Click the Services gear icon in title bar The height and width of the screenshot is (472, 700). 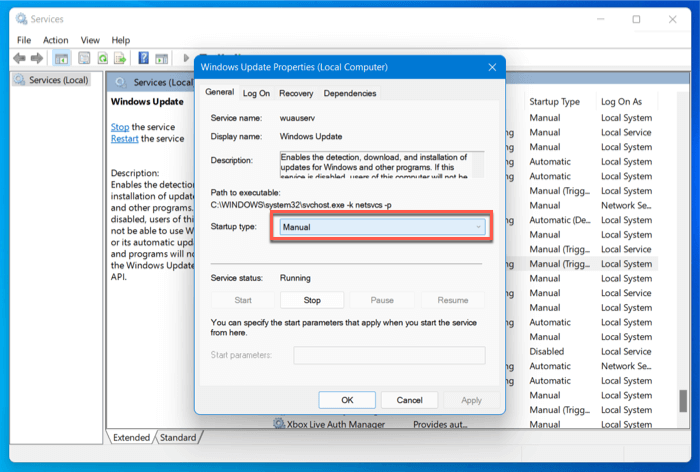click(x=21, y=19)
